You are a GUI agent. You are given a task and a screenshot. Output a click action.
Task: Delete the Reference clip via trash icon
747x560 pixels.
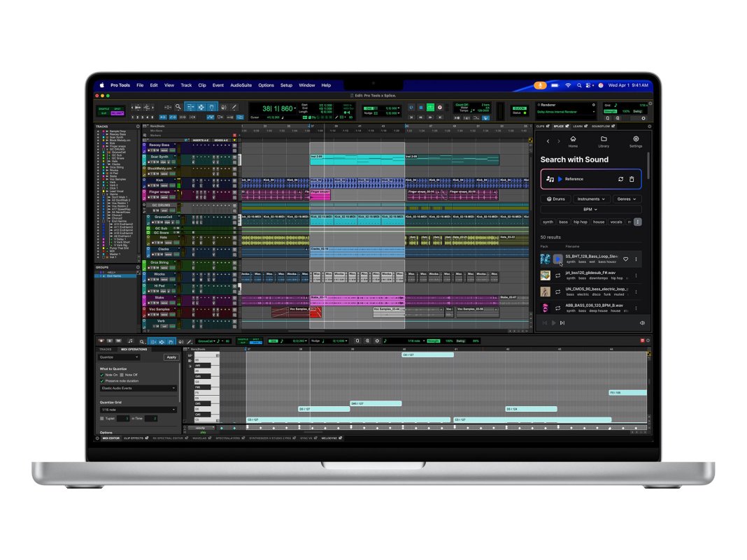coord(632,178)
